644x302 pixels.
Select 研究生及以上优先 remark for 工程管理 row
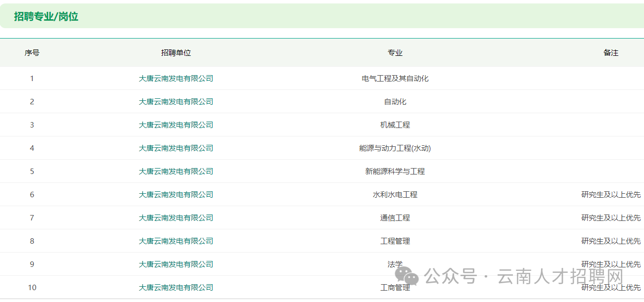[x=611, y=241]
